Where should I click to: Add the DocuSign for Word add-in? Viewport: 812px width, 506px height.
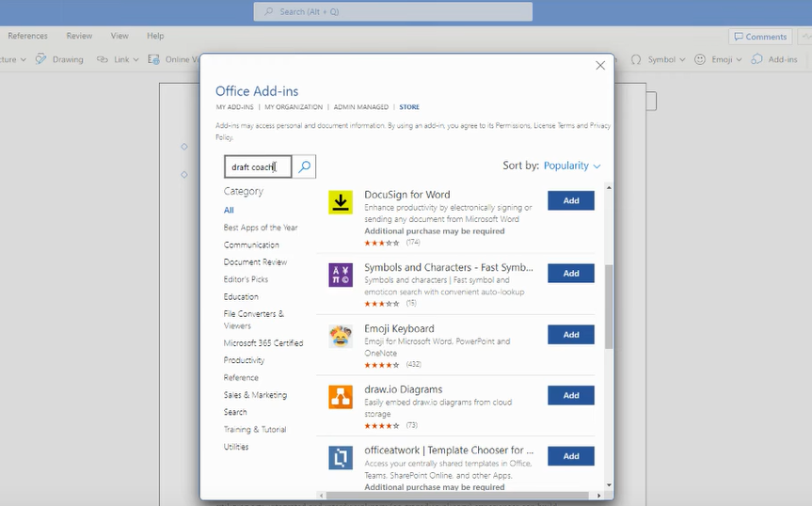point(571,200)
